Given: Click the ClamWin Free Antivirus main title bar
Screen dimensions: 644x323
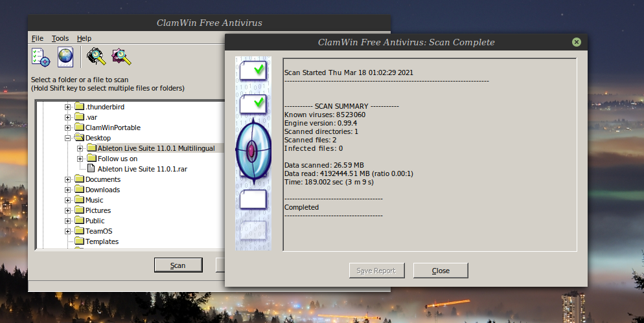Looking at the screenshot, I should coord(209,23).
